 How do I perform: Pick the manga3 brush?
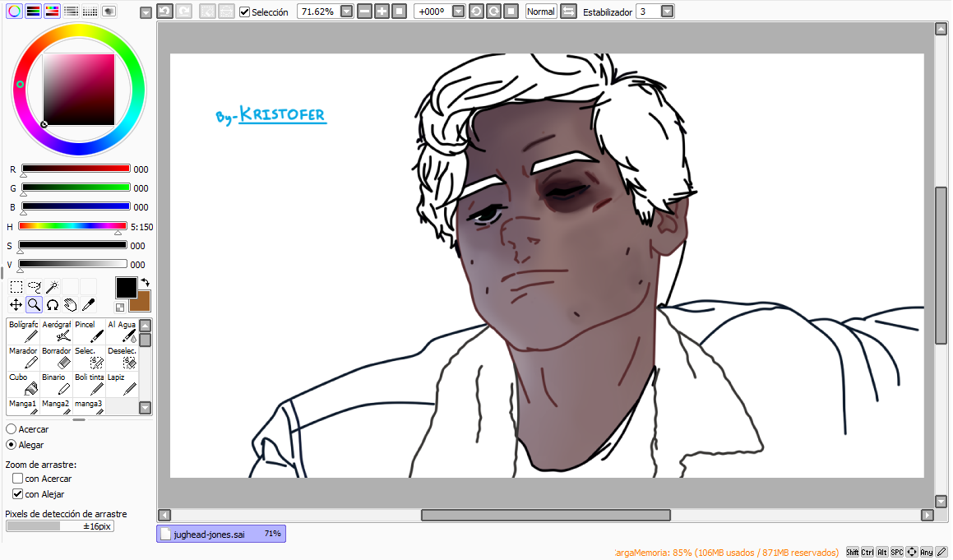point(89,405)
